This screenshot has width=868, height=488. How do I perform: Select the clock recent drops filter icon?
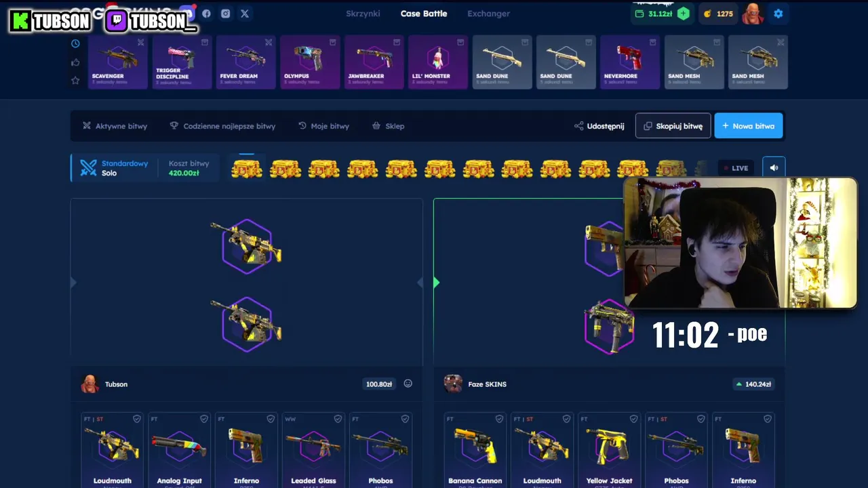[75, 43]
